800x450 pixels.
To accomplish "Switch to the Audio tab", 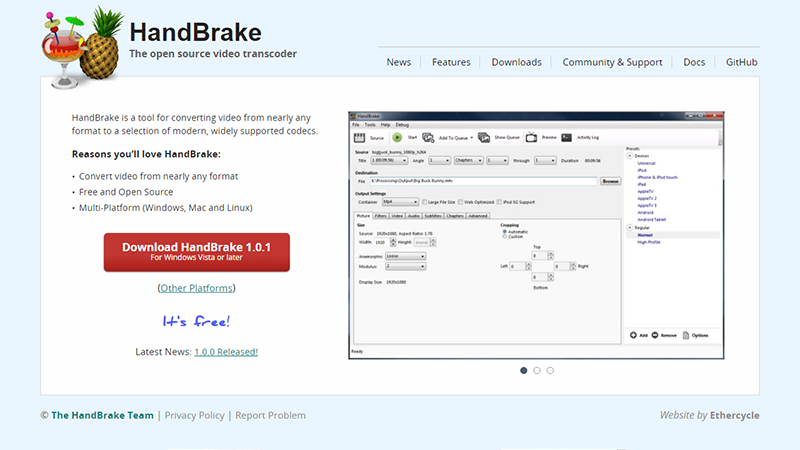I will [x=413, y=216].
